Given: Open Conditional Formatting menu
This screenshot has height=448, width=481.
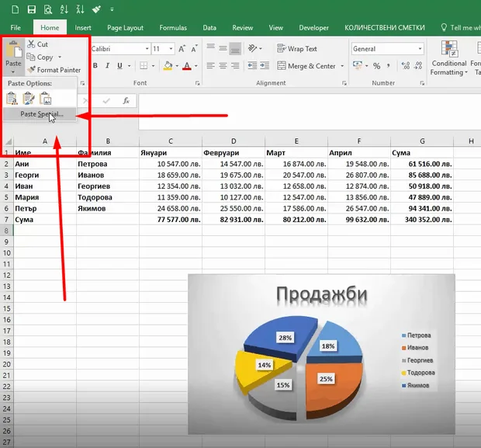Looking at the screenshot, I should coord(448,58).
